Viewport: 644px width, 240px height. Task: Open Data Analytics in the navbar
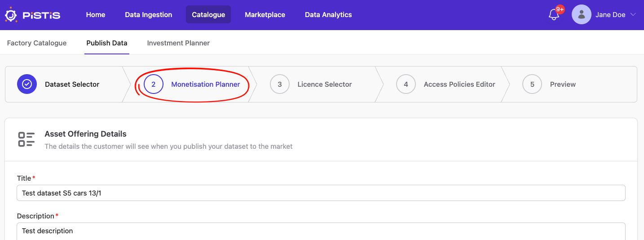(x=328, y=15)
